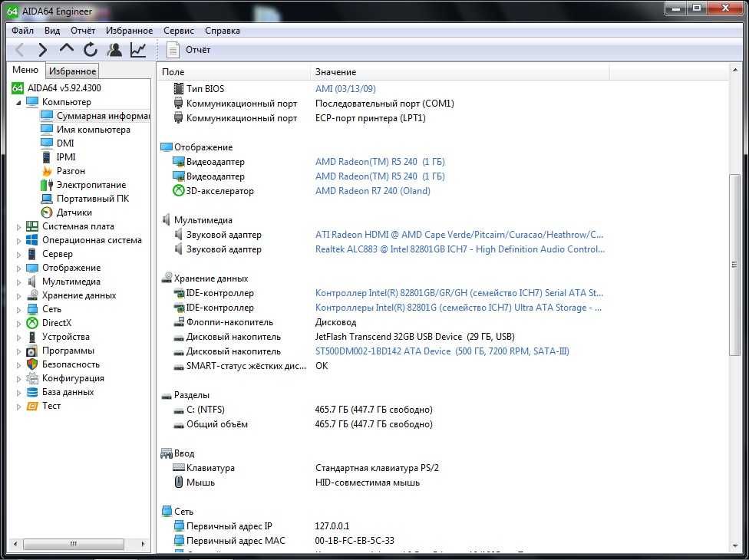Click the Устройства device icon
Image resolution: width=749 pixels, height=560 pixels.
32,337
